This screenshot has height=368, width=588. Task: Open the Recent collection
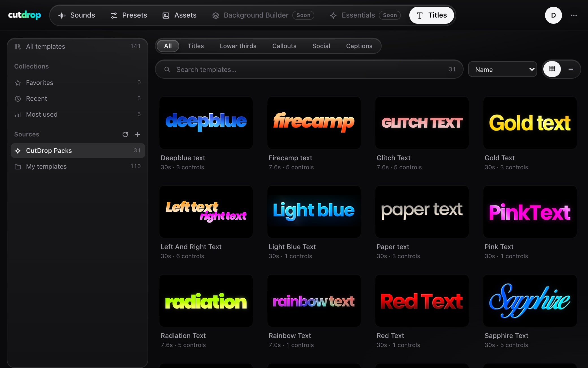[x=77, y=99]
